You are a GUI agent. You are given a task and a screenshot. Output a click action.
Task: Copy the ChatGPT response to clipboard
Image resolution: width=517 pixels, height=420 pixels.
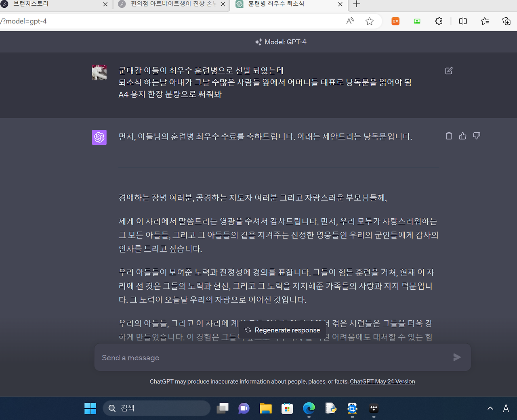coord(449,136)
